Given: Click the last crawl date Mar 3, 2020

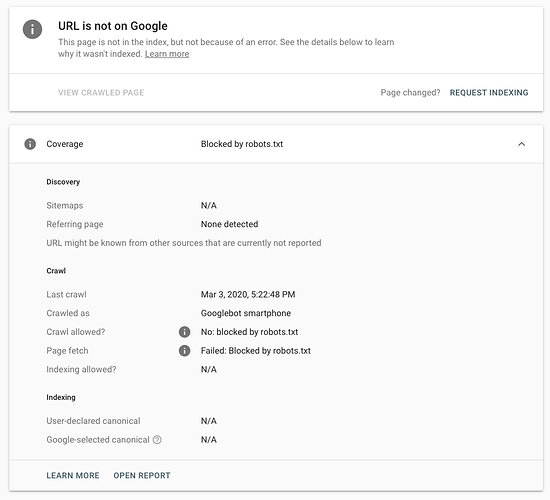Looking at the screenshot, I should (248, 294).
